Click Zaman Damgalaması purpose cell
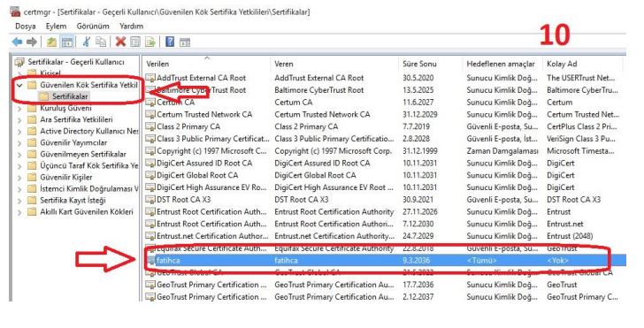 (502, 151)
